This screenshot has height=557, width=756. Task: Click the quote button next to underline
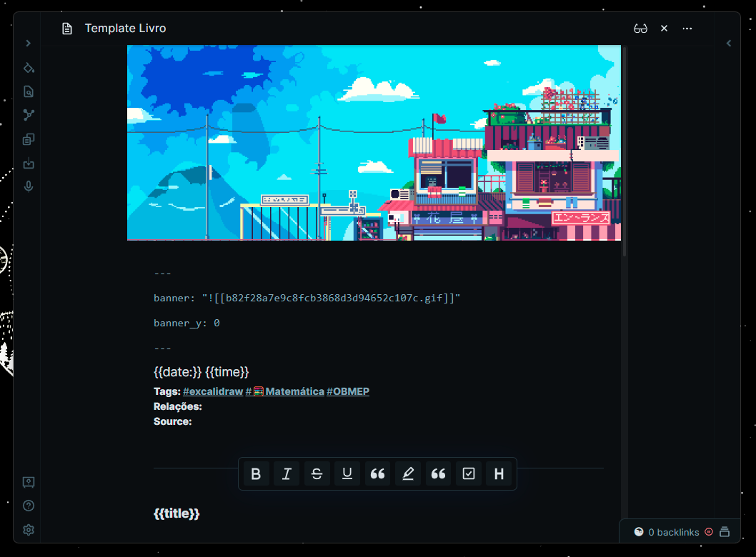pos(377,474)
